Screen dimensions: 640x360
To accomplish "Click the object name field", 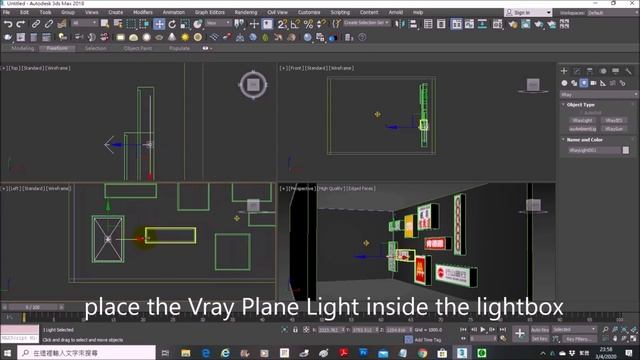I will [594, 150].
